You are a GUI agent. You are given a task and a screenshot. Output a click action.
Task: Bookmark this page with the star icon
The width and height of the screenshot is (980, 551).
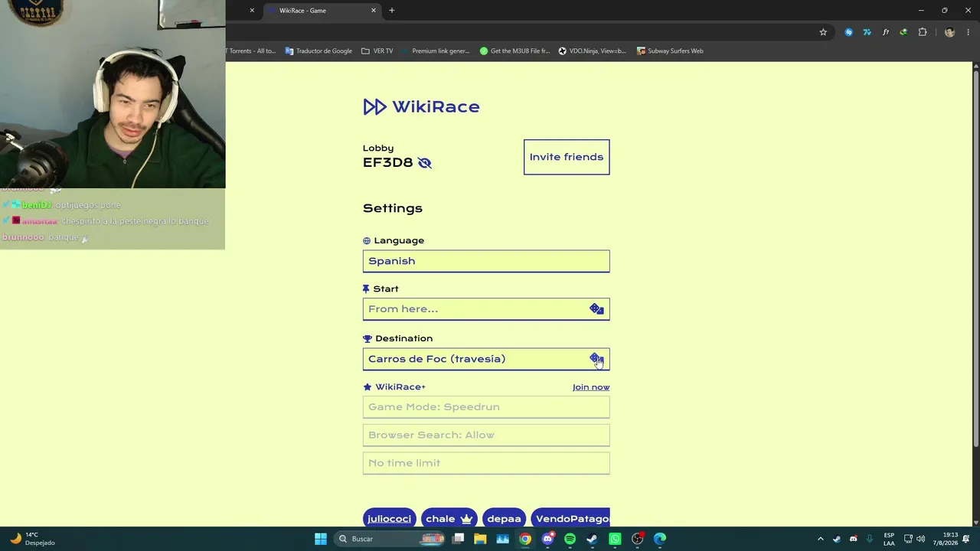point(823,32)
